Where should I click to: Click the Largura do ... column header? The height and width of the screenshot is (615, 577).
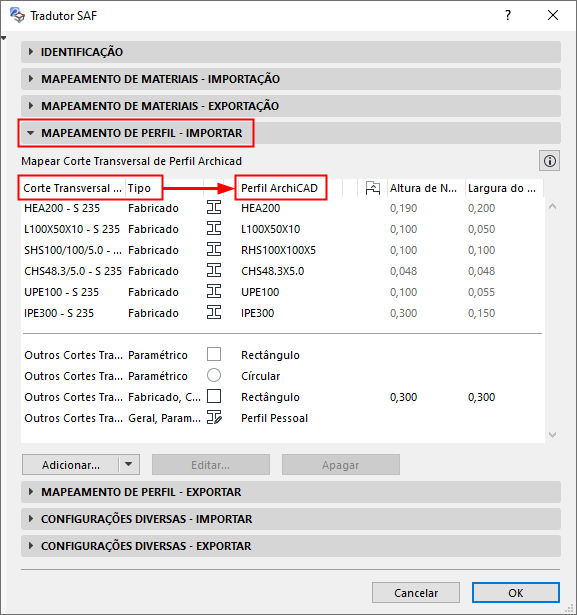pyautogui.click(x=504, y=188)
